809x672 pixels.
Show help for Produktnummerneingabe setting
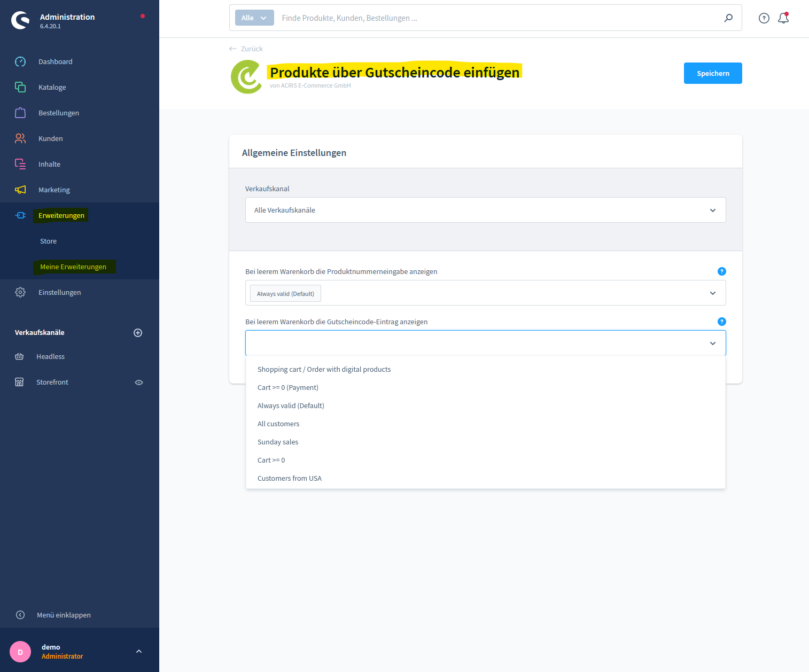tap(722, 271)
